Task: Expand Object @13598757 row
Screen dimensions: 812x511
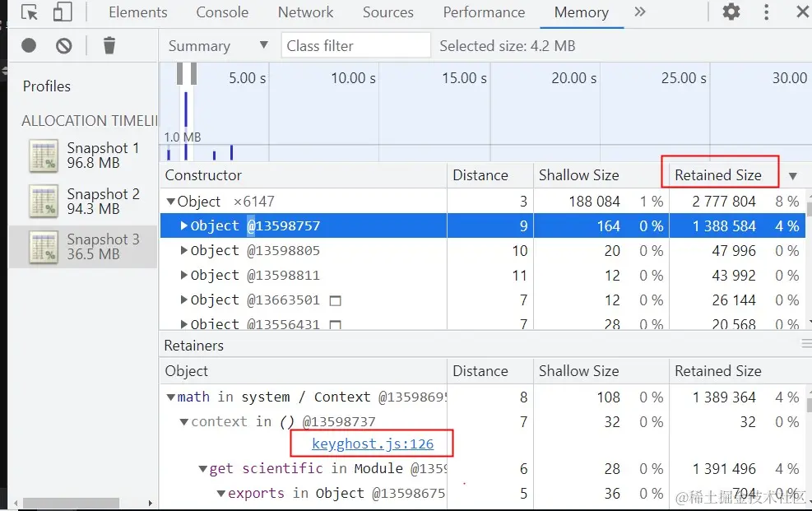Action: 183,225
